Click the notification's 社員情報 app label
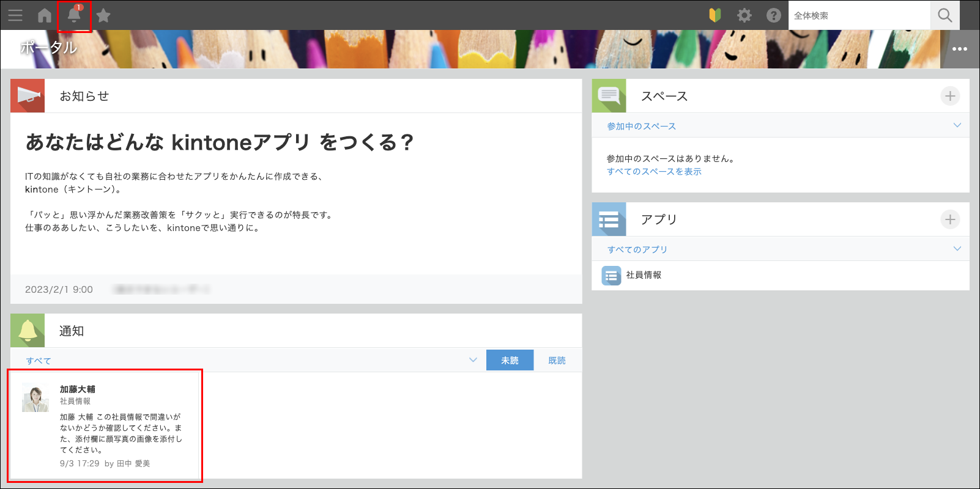Screen dimensions: 980x489 pos(75,402)
